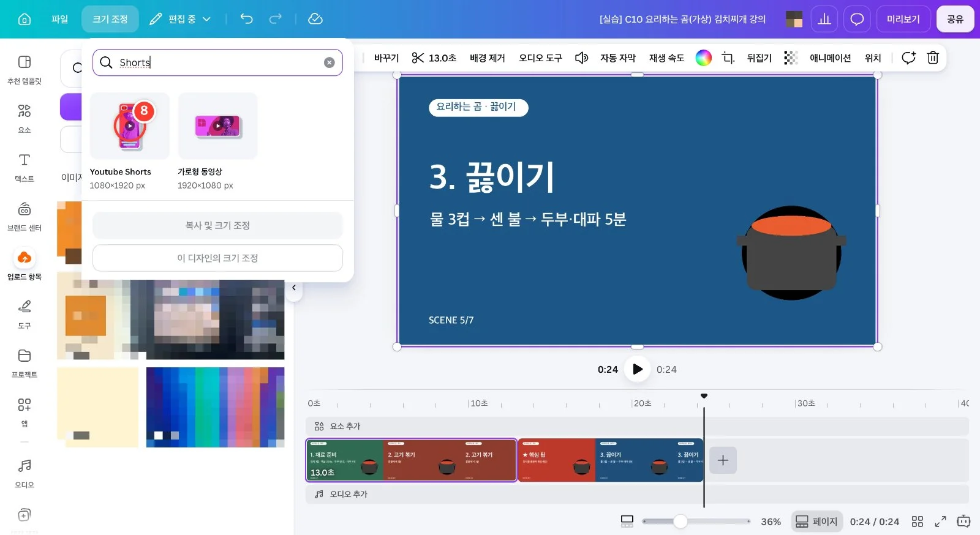Screen dimensions: 980x535
Task: Open analytics chart icon
Action: pos(824,19)
